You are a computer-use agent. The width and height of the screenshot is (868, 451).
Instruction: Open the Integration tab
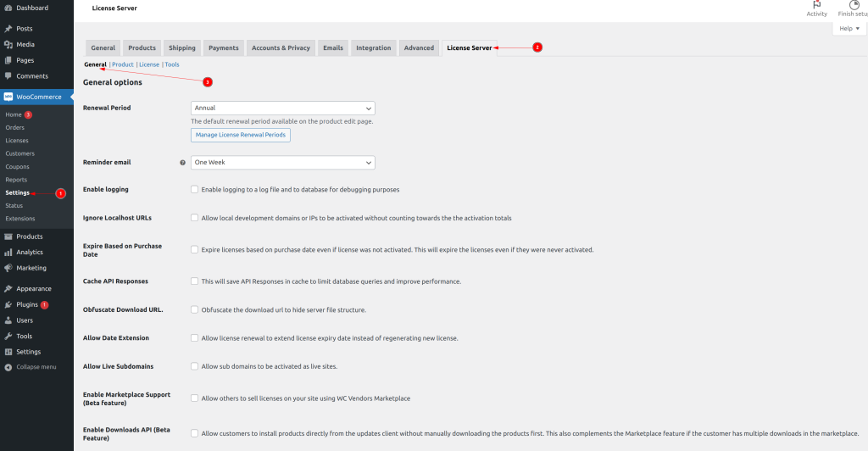(x=374, y=48)
